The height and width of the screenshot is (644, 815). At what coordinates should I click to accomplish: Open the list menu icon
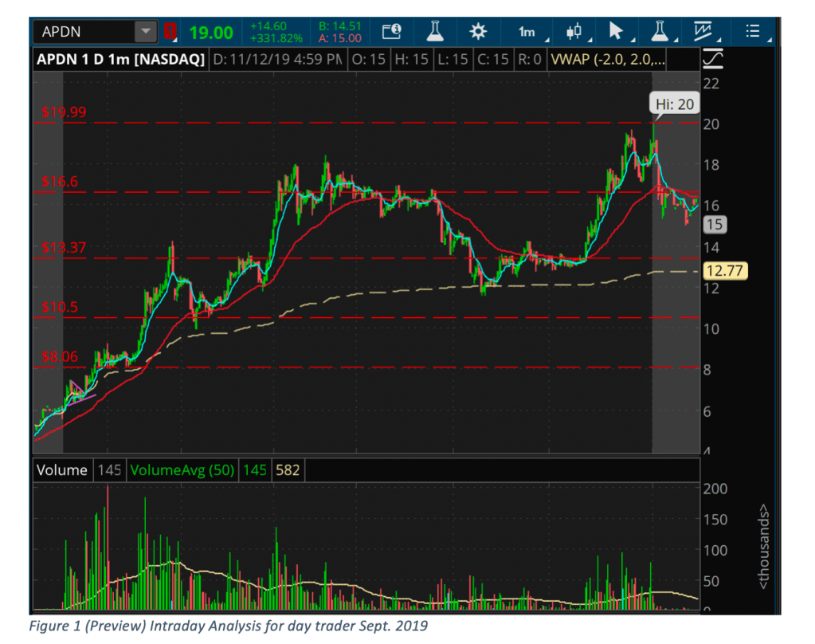click(x=753, y=32)
